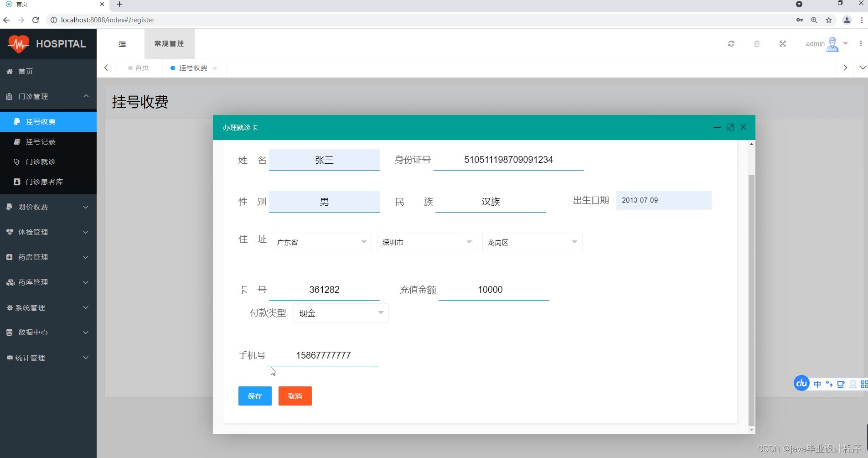Viewport: 868px width, 458px height.
Task: Open the 付款类型 dropdown showing 现金
Action: (x=341, y=313)
